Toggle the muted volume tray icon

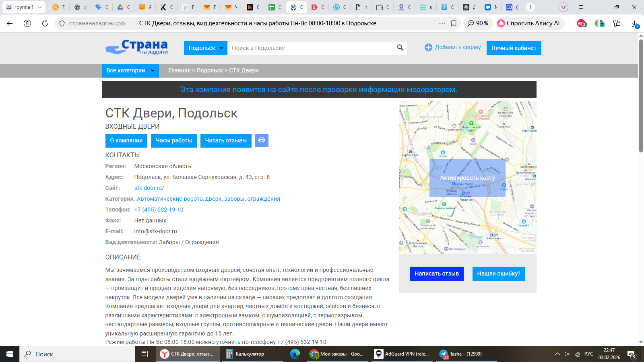pos(567,354)
